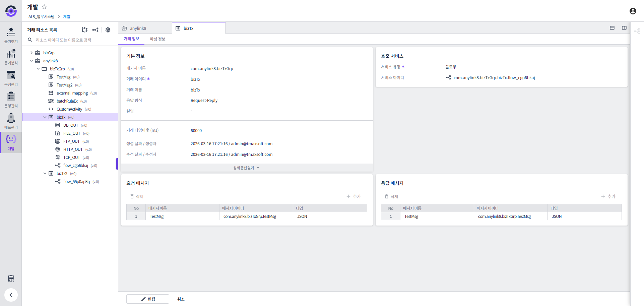Click 삭제 in response message section
This screenshot has height=306, width=644.
click(x=392, y=196)
